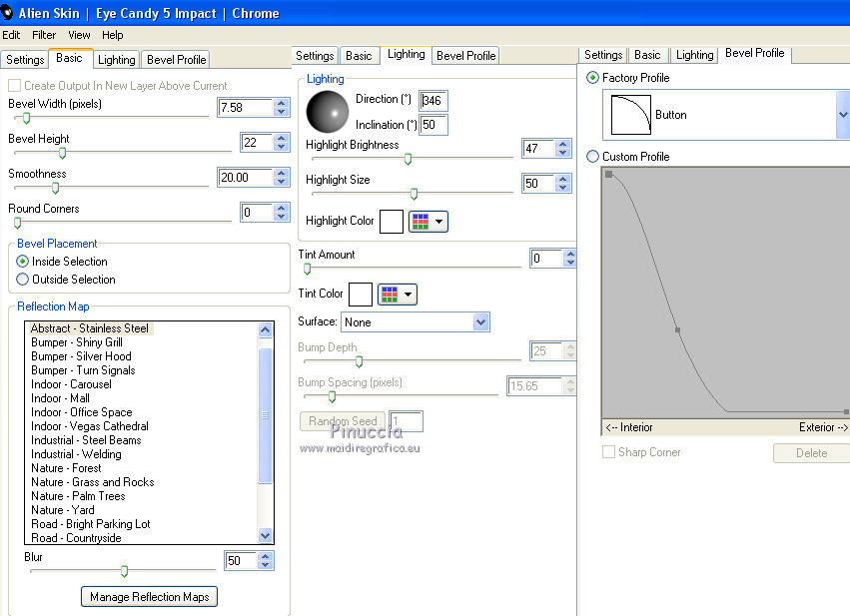Increase Bevel Height spinner up arrow
The width and height of the screenshot is (850, 616).
click(x=281, y=138)
